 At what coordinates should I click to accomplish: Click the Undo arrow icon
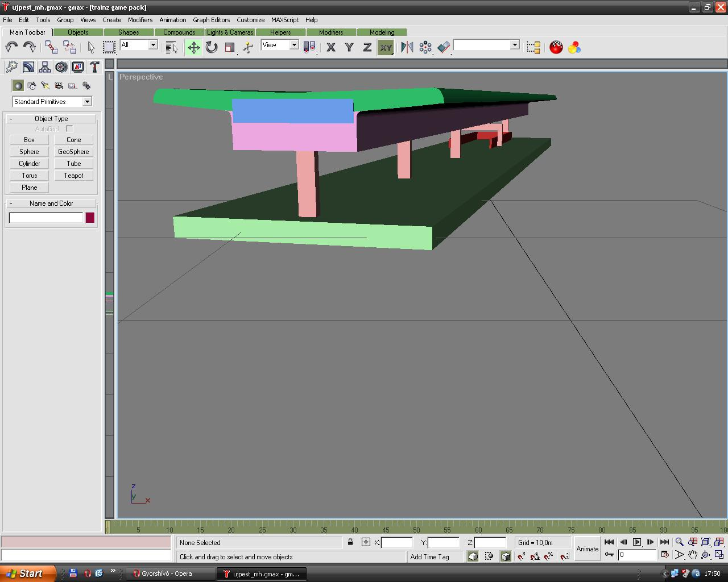11,47
